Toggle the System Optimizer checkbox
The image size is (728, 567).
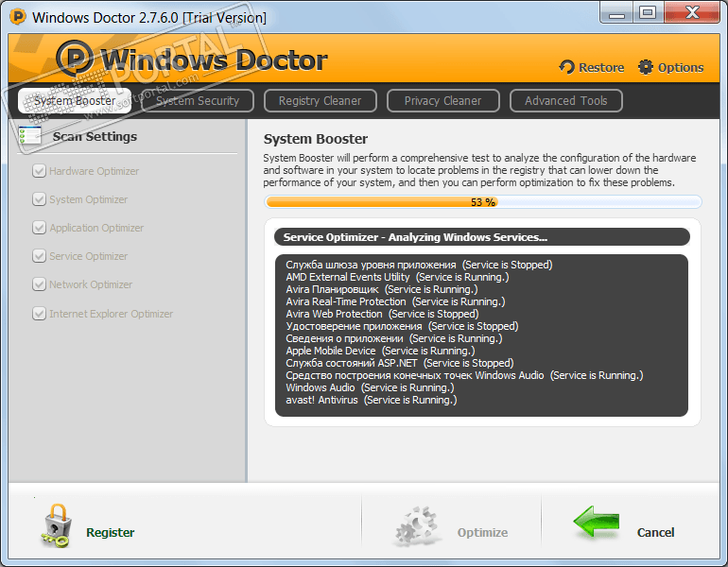(x=39, y=199)
